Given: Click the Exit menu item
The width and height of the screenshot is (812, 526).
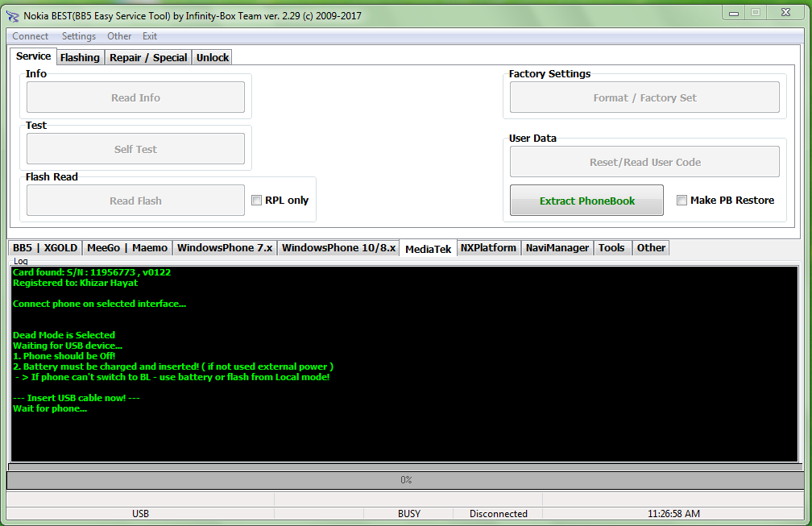Looking at the screenshot, I should (x=150, y=36).
